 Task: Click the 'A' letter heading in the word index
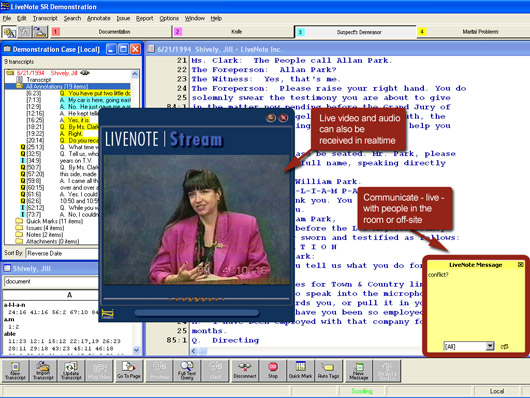pos(69,295)
